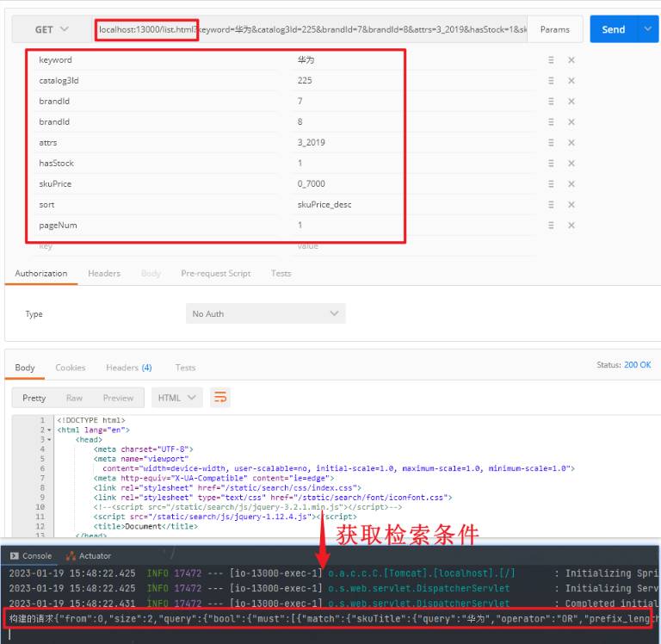Click the 200 OK status text
The image size is (661, 644).
click(638, 365)
